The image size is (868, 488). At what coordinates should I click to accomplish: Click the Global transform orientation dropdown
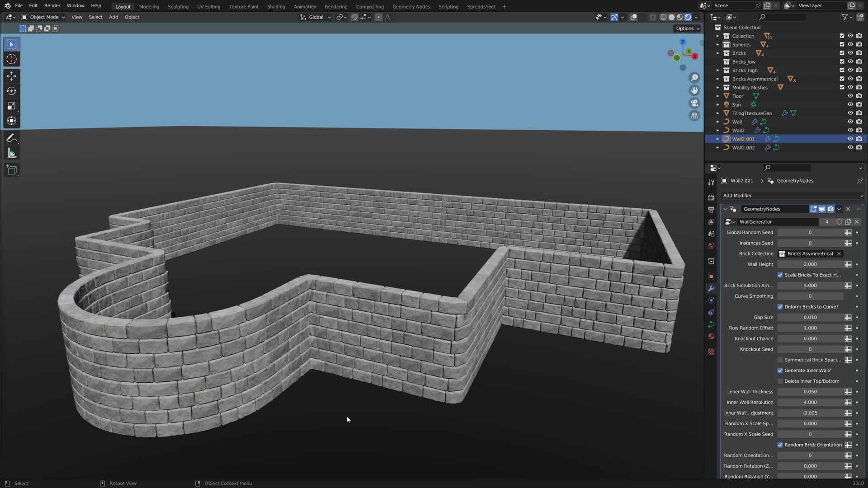click(x=316, y=16)
